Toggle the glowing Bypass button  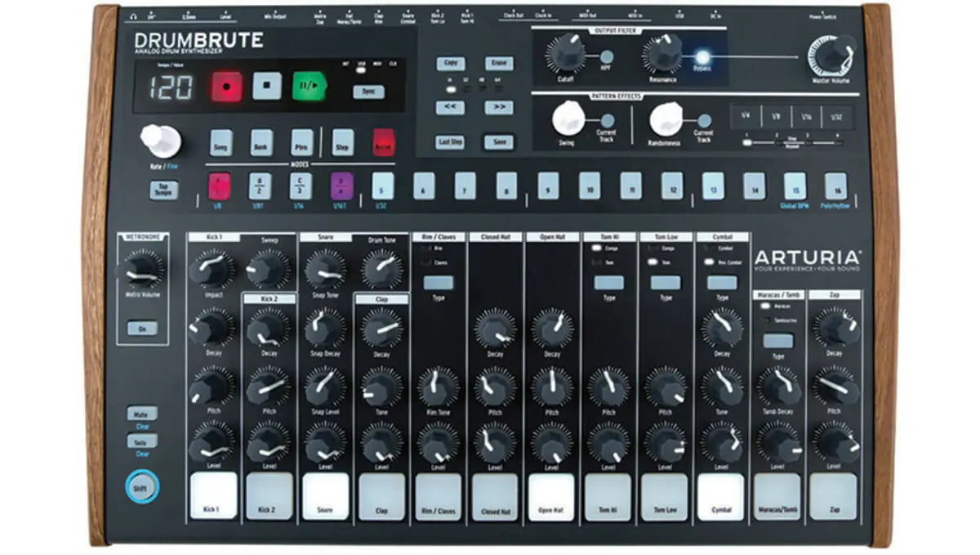point(702,57)
